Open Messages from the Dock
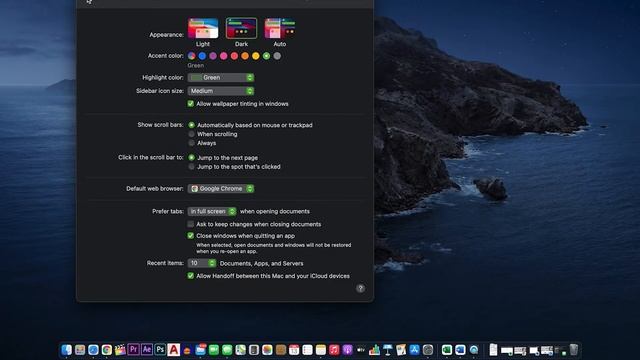640x360 pixels. pos(227,350)
